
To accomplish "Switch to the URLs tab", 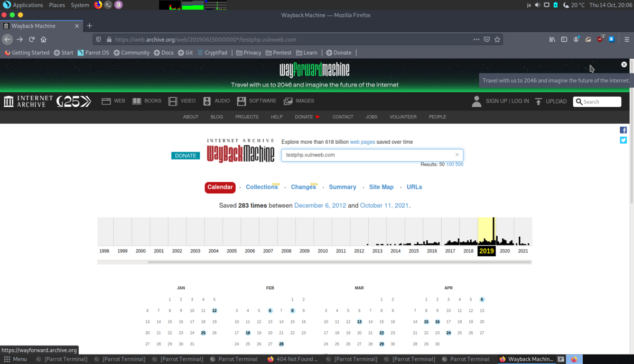I will pos(414,187).
